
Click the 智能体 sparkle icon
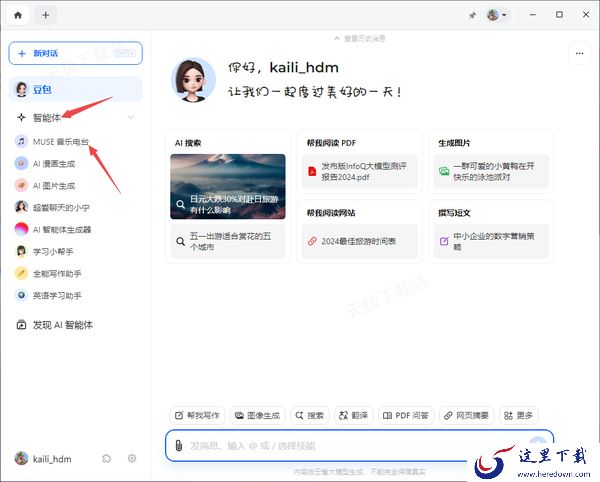[21, 117]
